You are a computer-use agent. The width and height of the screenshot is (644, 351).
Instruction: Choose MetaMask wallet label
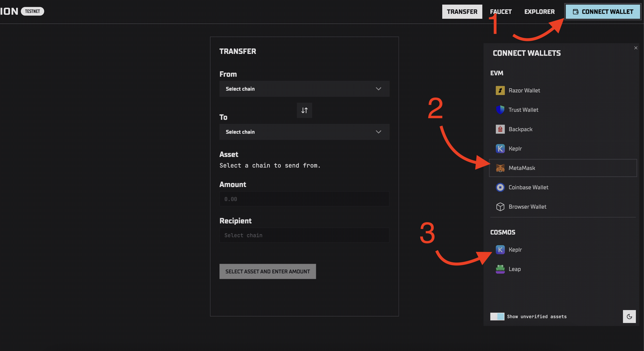coord(522,168)
